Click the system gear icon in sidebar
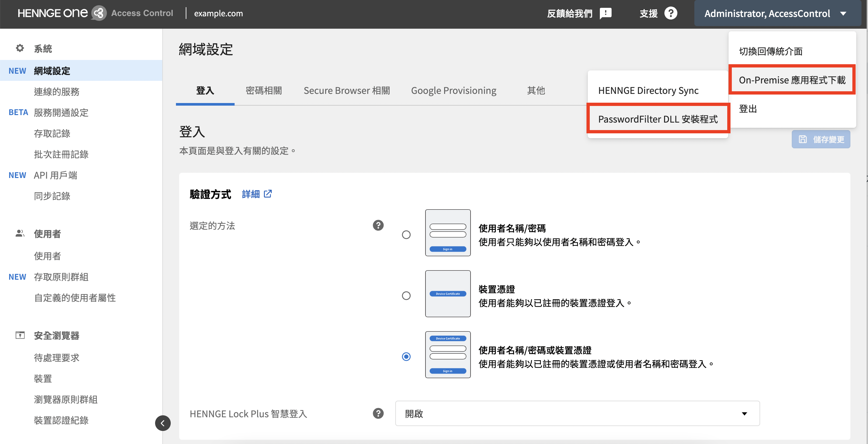 [20, 48]
